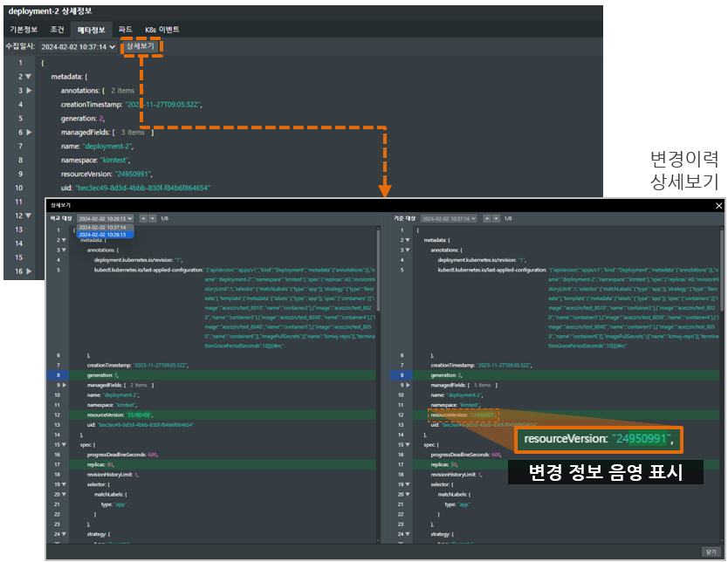
Task: Click namespace: kimtest line in deployment-2 panel
Action: pos(96,160)
